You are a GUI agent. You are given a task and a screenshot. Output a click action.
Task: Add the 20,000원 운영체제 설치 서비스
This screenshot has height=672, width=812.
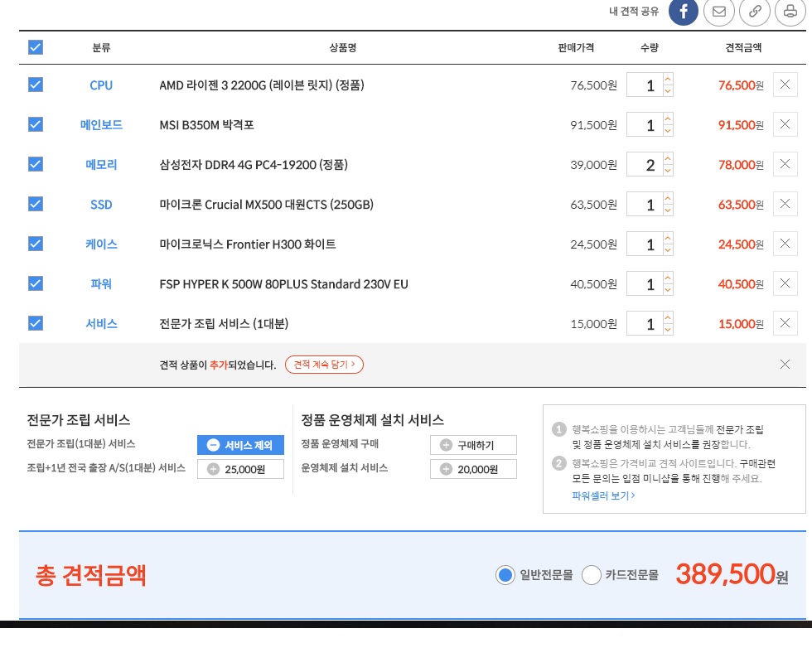[x=473, y=469]
